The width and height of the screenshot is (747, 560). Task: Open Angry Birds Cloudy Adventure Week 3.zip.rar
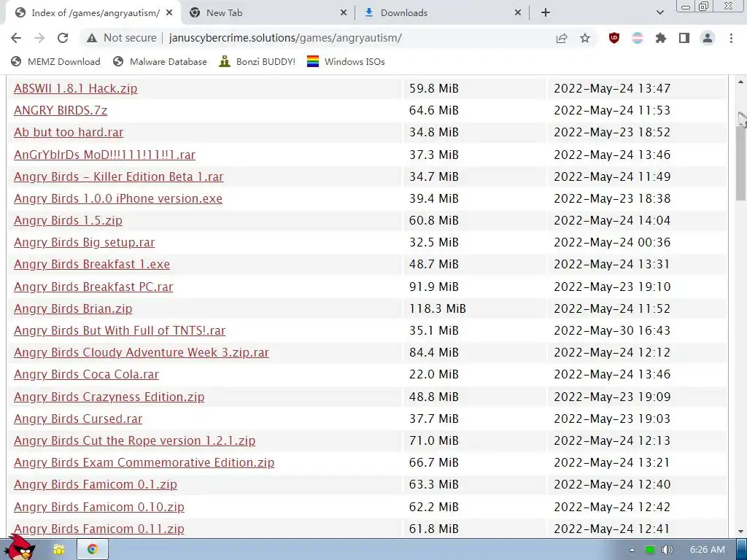[x=142, y=352]
